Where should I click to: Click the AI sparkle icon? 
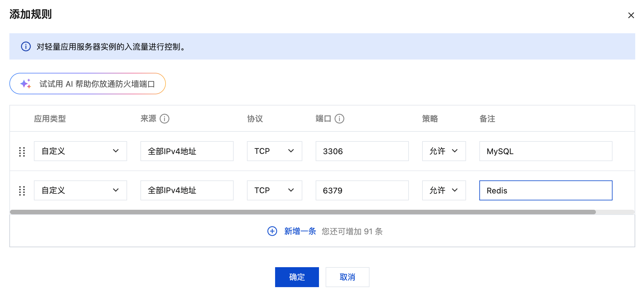coord(26,84)
